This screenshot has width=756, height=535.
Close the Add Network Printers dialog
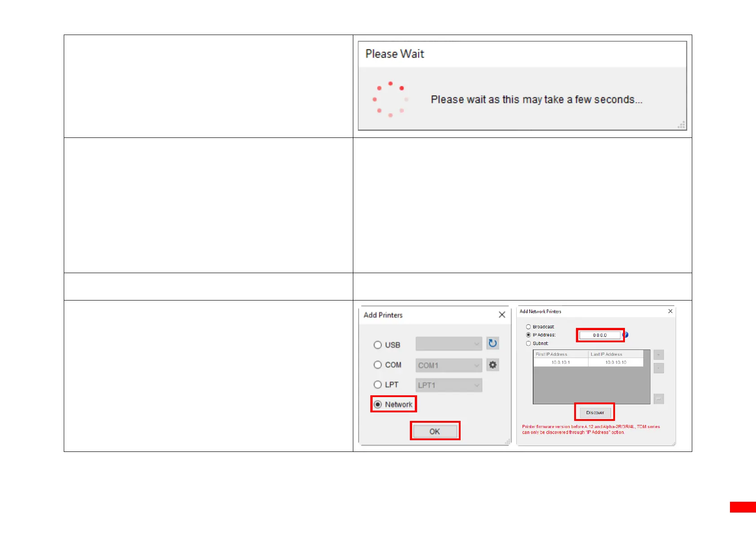coord(670,311)
